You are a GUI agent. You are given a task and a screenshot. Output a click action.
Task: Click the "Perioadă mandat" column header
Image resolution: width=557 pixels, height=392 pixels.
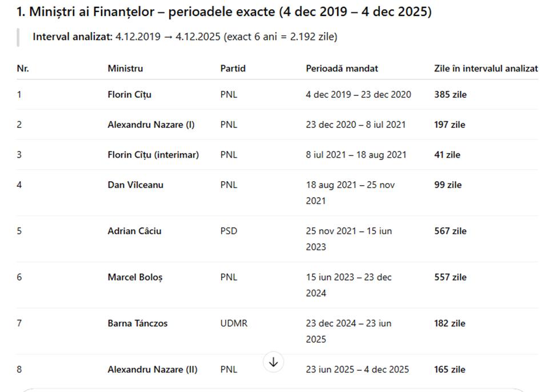click(x=342, y=69)
